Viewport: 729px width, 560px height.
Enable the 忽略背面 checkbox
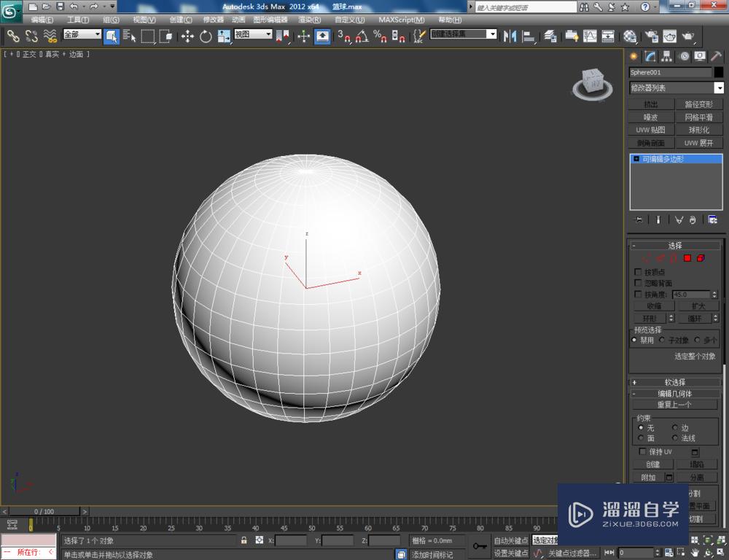coord(637,283)
